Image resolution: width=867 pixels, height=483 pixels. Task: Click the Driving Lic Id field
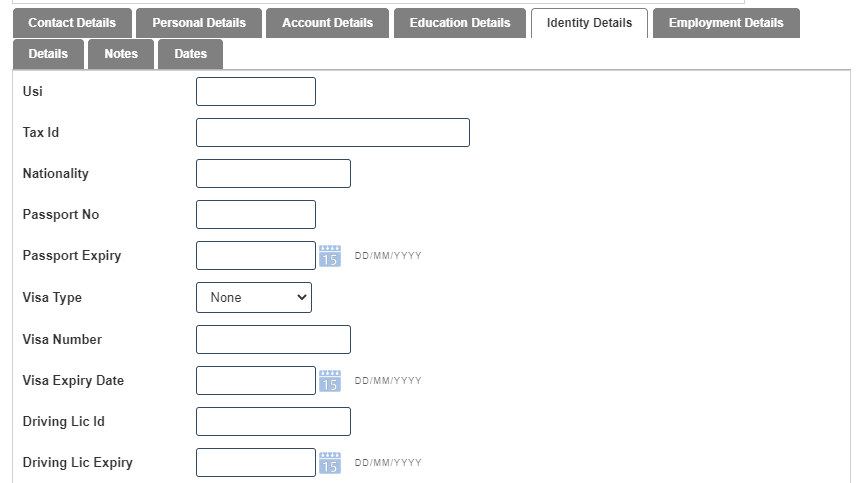273,421
